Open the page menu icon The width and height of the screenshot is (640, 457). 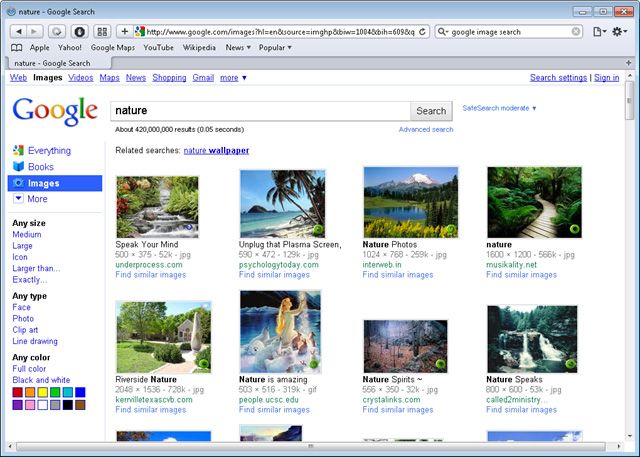pos(599,31)
